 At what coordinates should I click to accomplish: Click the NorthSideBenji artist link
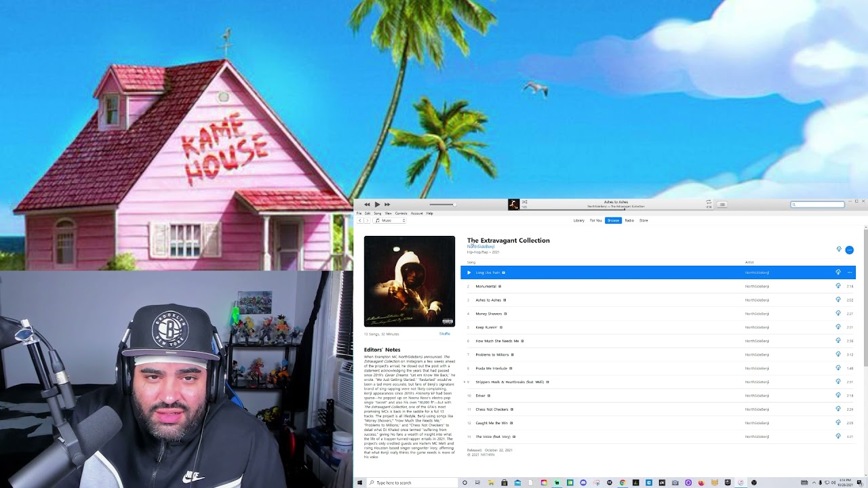coord(481,247)
